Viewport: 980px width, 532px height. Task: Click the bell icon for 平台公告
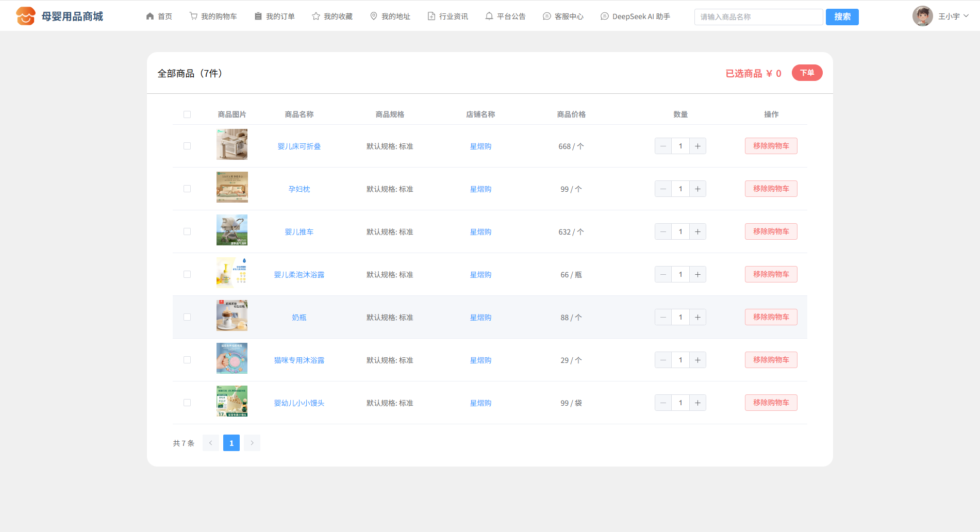coord(489,16)
